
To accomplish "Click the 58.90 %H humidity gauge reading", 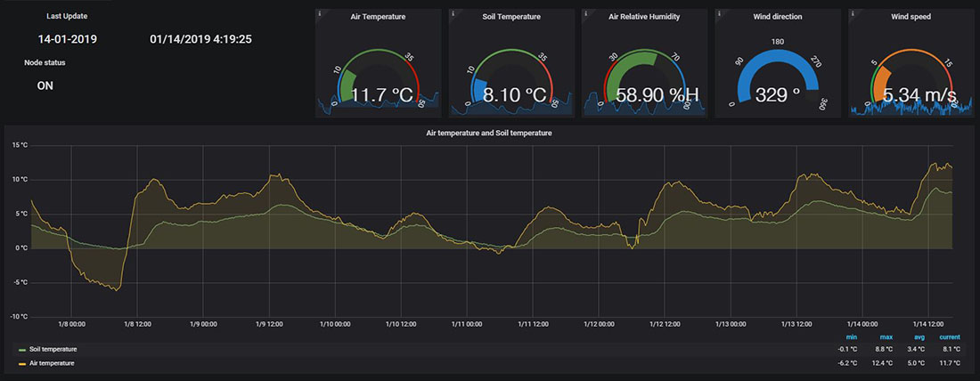I will (657, 95).
